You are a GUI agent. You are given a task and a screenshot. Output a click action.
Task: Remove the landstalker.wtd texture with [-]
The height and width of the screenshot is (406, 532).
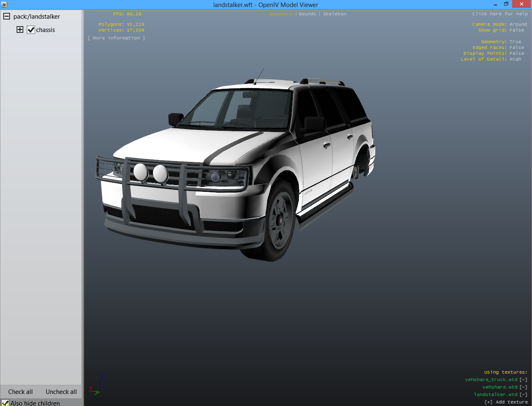[x=523, y=394]
